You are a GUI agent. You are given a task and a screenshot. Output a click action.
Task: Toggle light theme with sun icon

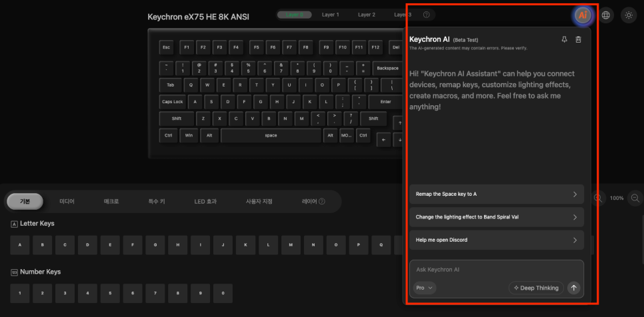pos(629,15)
